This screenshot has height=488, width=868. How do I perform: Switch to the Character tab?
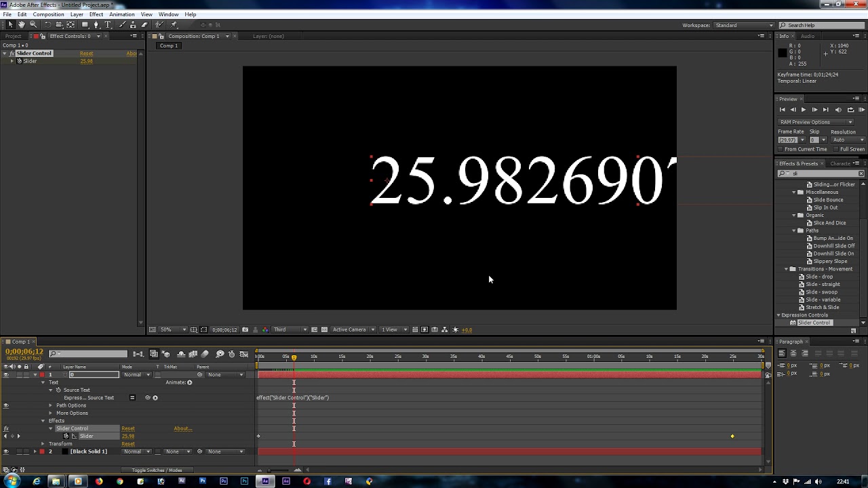click(840, 163)
